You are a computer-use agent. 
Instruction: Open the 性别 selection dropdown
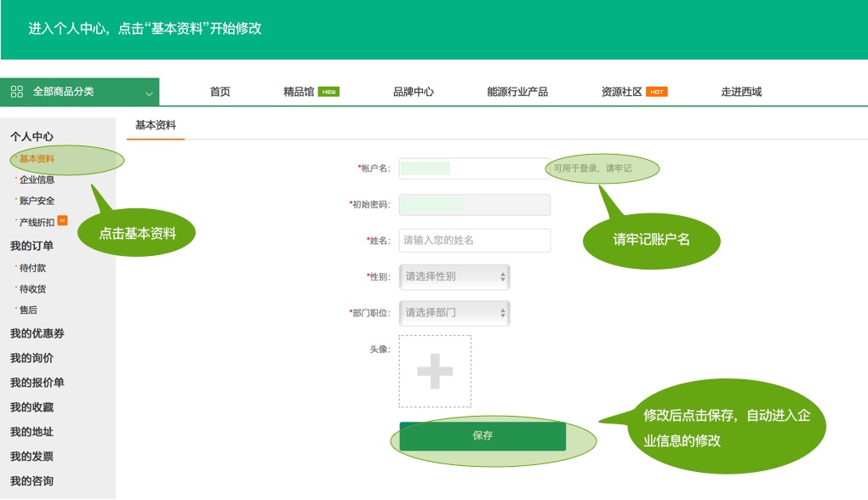pyautogui.click(x=454, y=276)
